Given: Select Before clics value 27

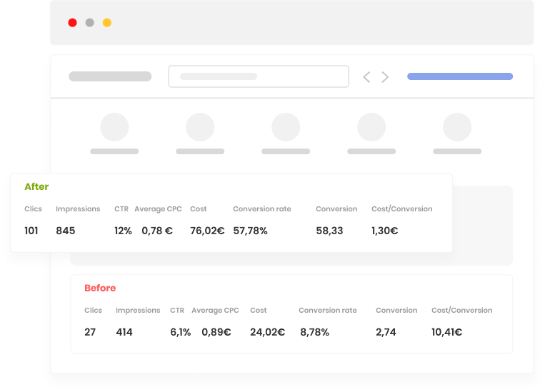Looking at the screenshot, I should pos(90,332).
